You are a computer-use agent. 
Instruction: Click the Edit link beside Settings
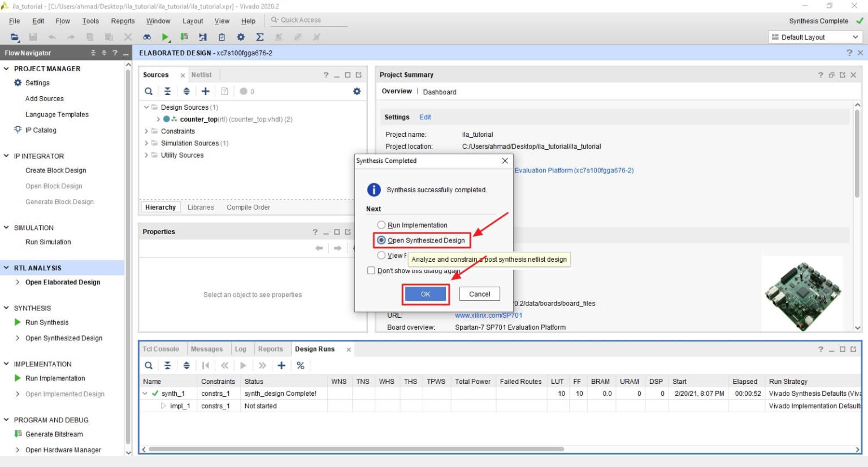click(x=425, y=117)
